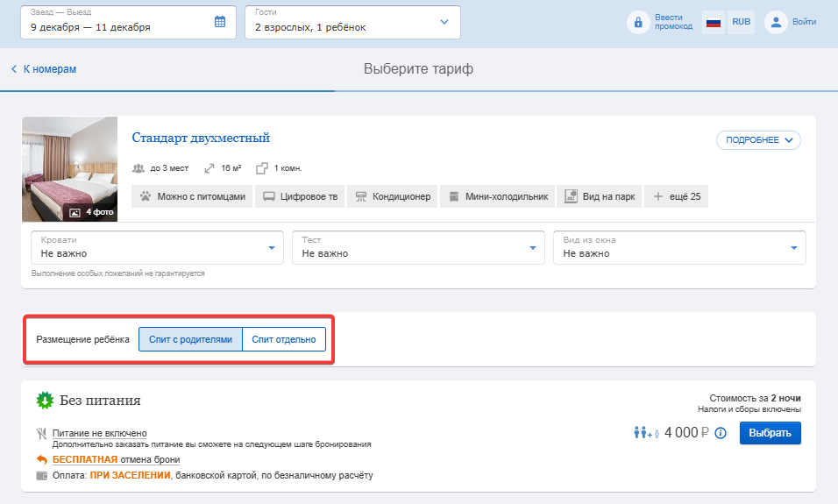838x504 pixels.
Task: Open the Гости guests dropdown
Action: (352, 23)
